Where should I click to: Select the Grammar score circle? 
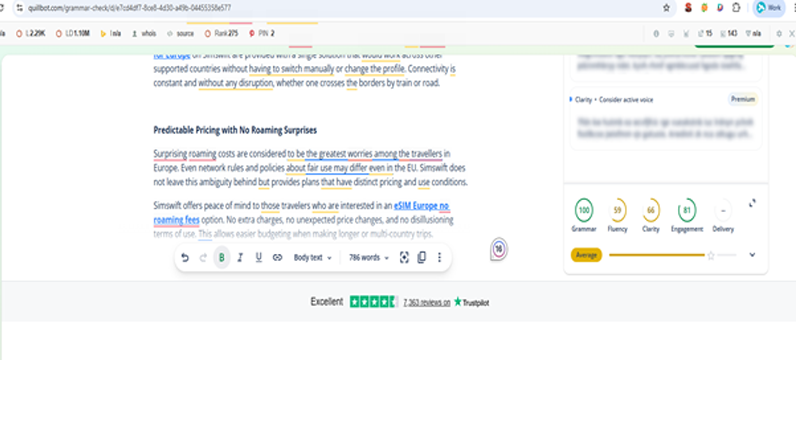click(583, 210)
